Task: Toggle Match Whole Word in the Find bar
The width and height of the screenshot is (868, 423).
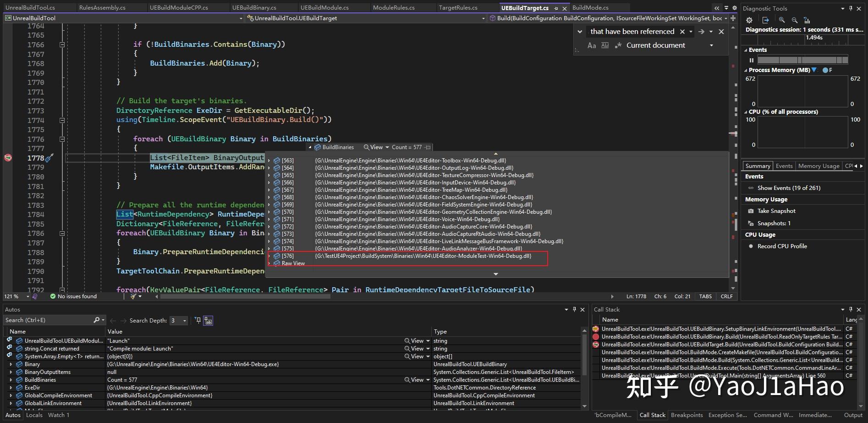Action: [605, 45]
